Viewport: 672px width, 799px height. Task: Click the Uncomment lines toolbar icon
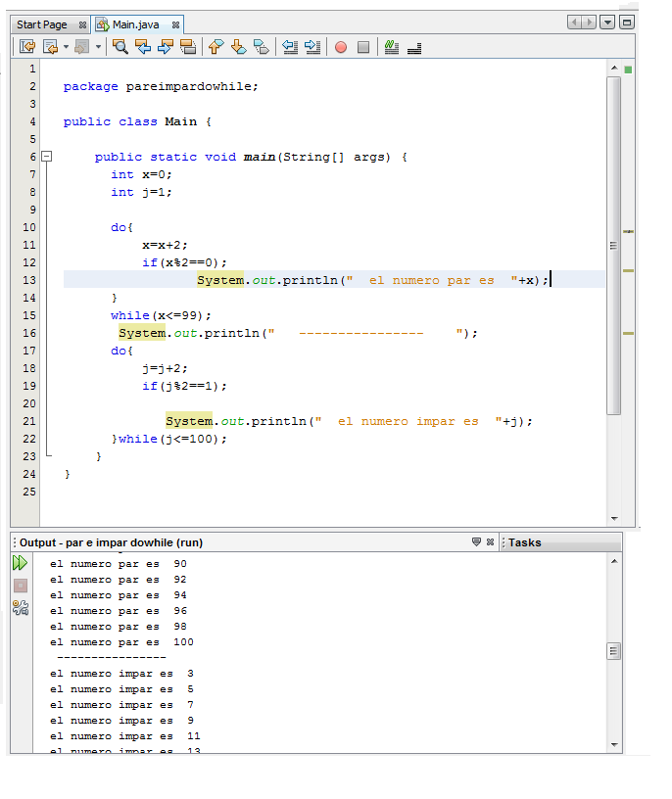[x=414, y=48]
